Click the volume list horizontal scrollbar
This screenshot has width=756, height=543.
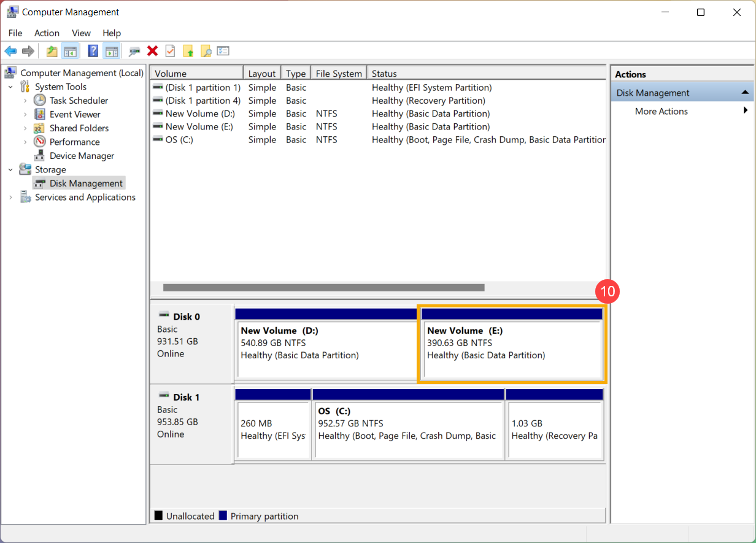coord(323,287)
